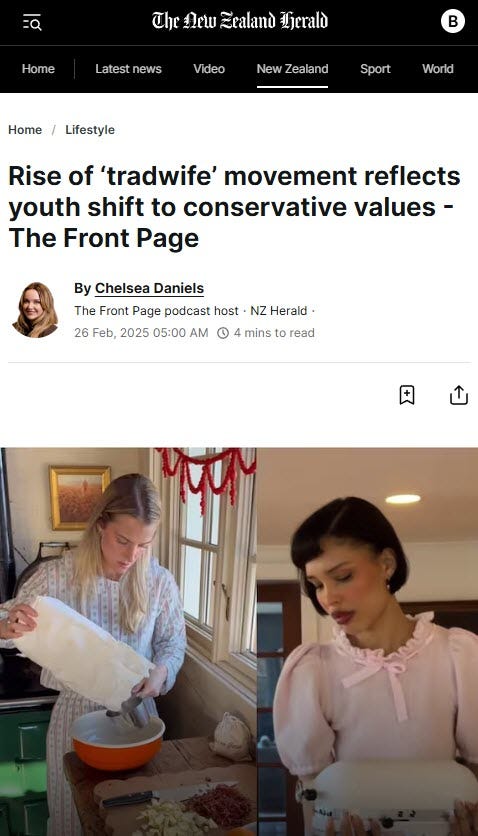Click the clock reading-time icon
Viewport: 478px width, 836px height.
(x=223, y=333)
